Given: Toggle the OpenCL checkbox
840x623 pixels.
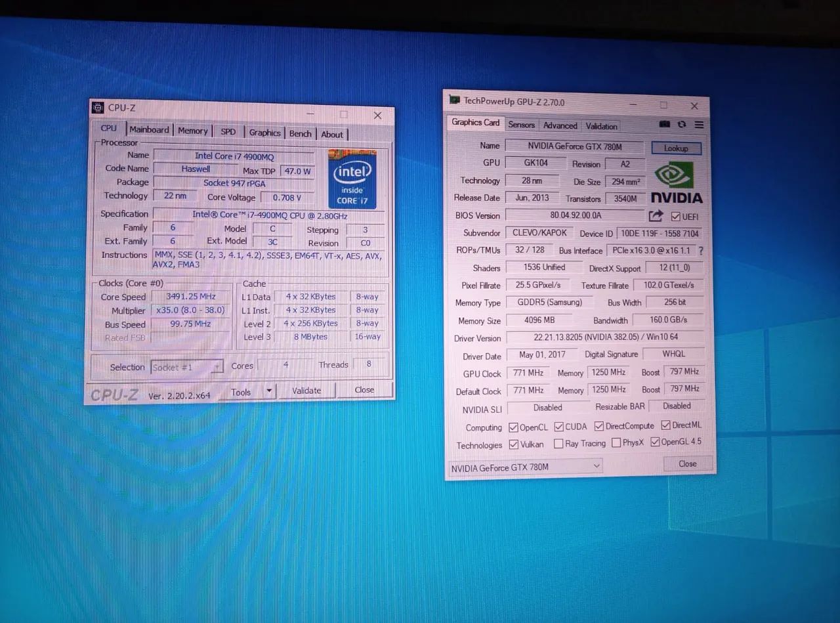Looking at the screenshot, I should tap(513, 427).
